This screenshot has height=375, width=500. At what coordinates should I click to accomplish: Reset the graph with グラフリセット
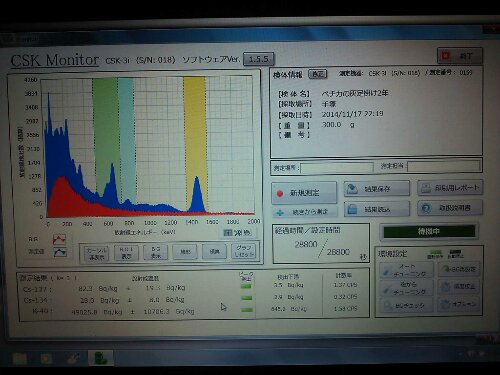[x=244, y=251]
